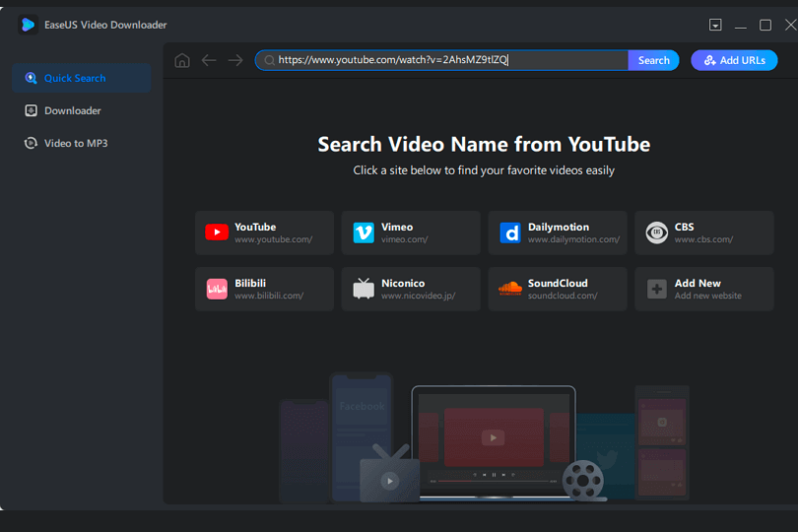This screenshot has height=532, width=798.
Task: Go back using the left arrow
Action: (209, 60)
